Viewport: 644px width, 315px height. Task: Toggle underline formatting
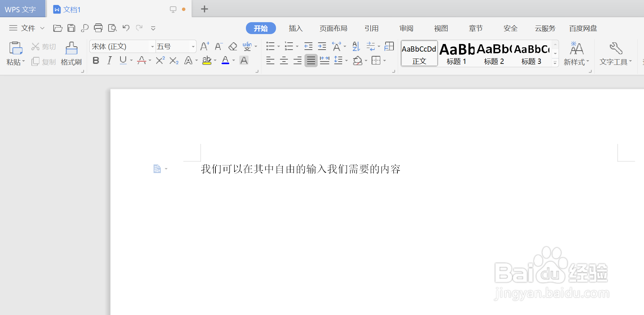pos(123,61)
